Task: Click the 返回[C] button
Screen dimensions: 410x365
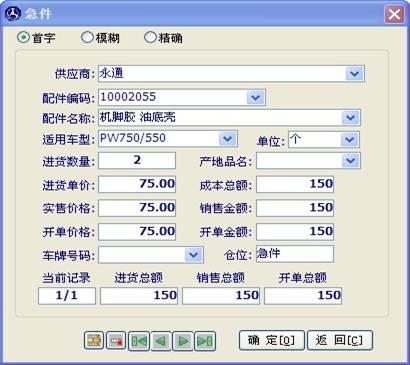Action: pyautogui.click(x=340, y=340)
